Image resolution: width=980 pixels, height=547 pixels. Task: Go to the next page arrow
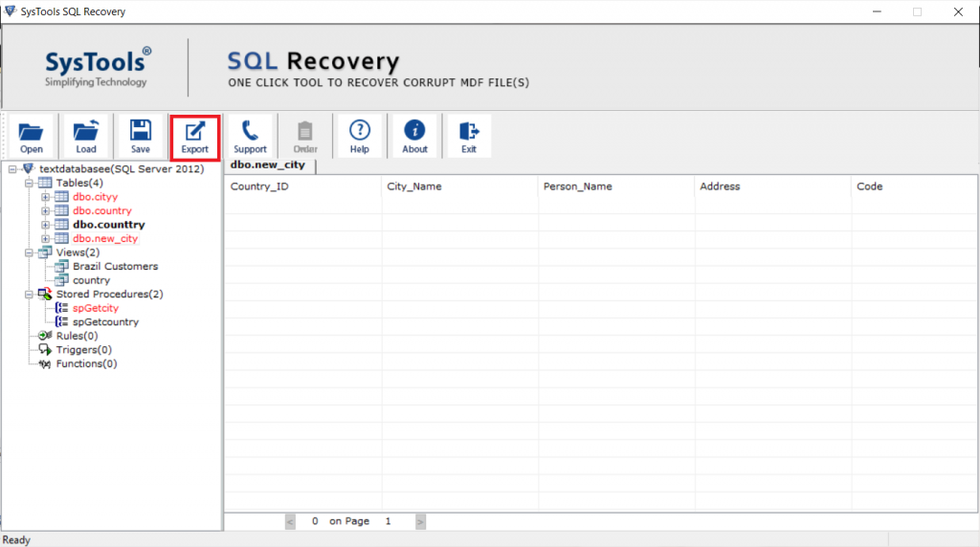(x=421, y=521)
